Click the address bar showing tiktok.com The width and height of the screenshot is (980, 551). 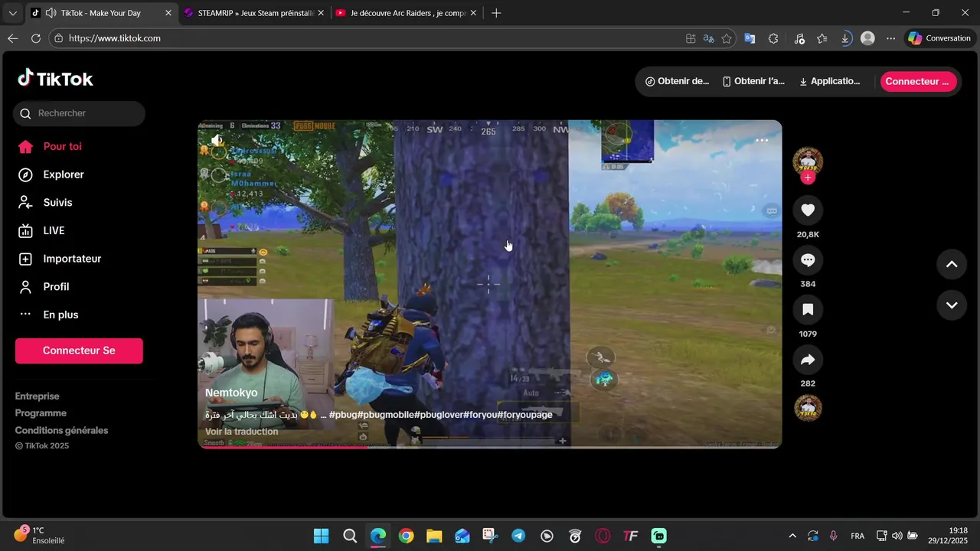coord(367,38)
